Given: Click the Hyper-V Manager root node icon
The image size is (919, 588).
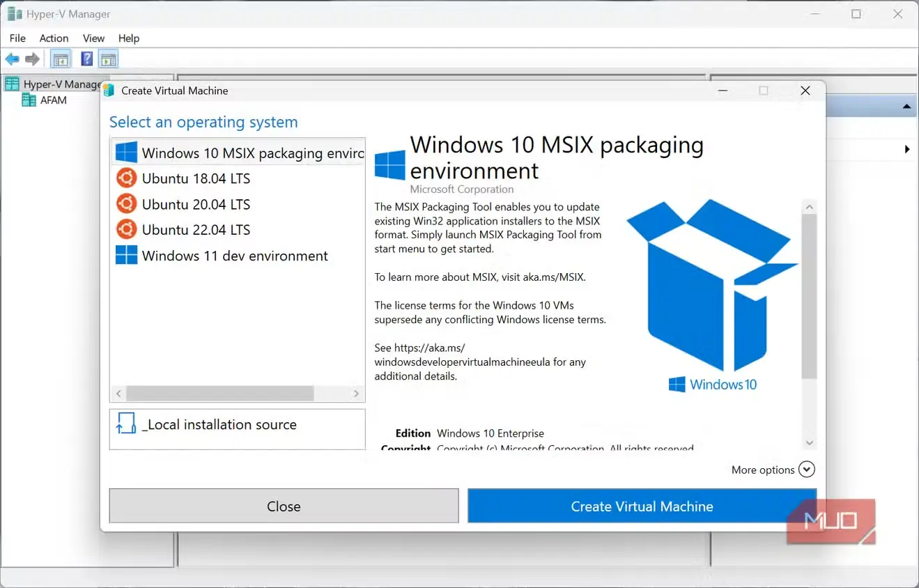Looking at the screenshot, I should pos(12,84).
